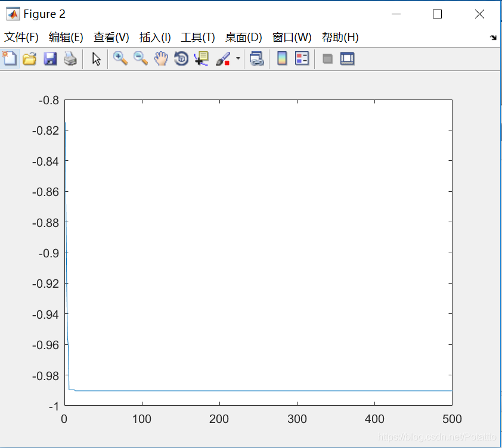Screen dimensions: 502x448
Task: Open the 帮助(H) menu
Action: click(x=340, y=38)
